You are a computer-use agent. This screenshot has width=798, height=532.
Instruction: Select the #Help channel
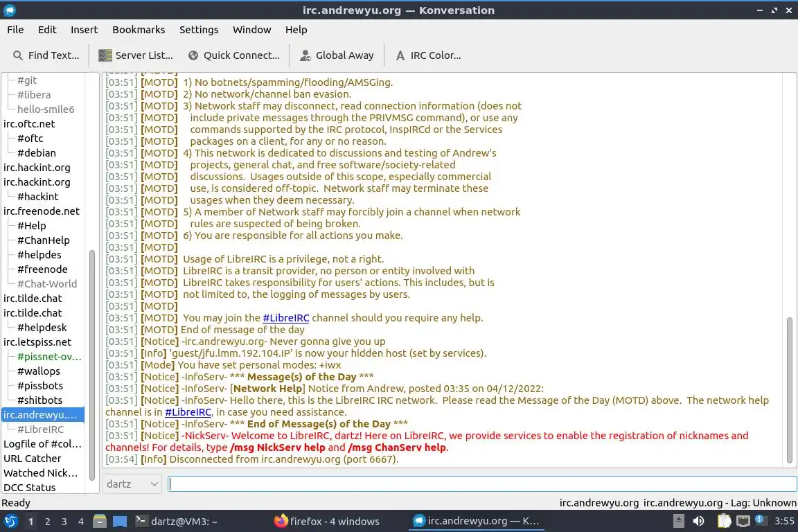pos(31,226)
